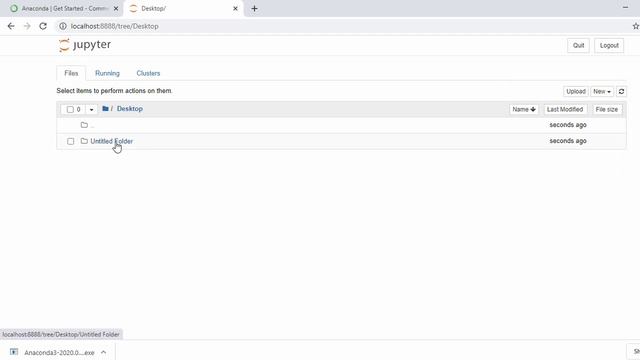
Task: Refresh the notebook list icon
Action: pos(621,91)
